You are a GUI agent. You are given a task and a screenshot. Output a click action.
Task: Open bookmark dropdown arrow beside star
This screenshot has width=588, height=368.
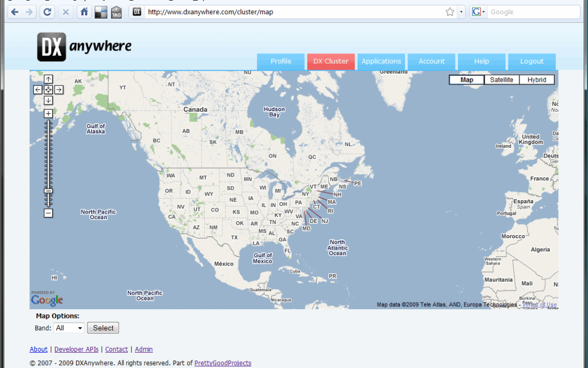pos(461,12)
